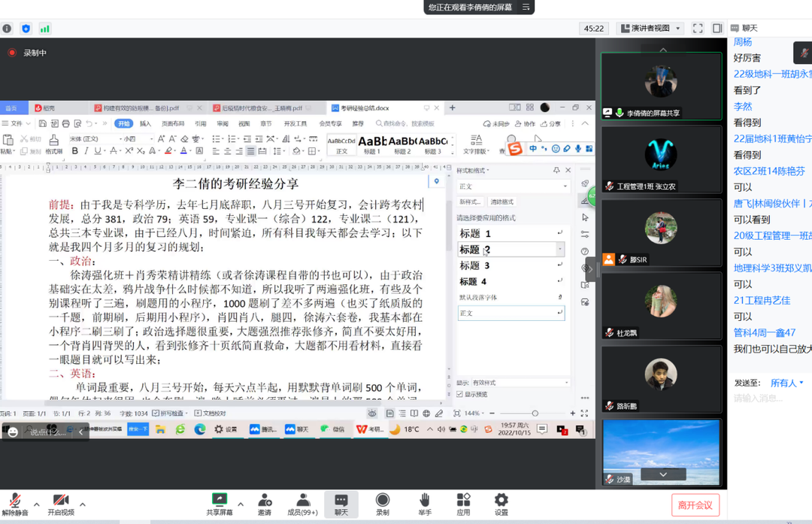Open meeting 设置 settings gear
Image resolution: width=812 pixels, height=524 pixels.
point(501,501)
